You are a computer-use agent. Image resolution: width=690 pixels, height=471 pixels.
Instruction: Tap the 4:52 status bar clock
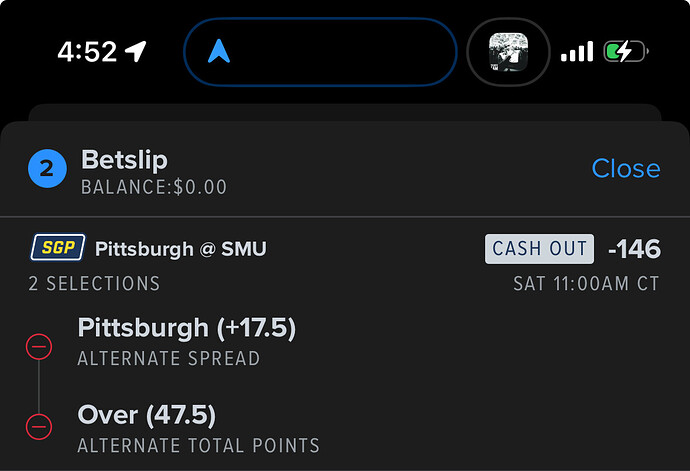(x=88, y=51)
